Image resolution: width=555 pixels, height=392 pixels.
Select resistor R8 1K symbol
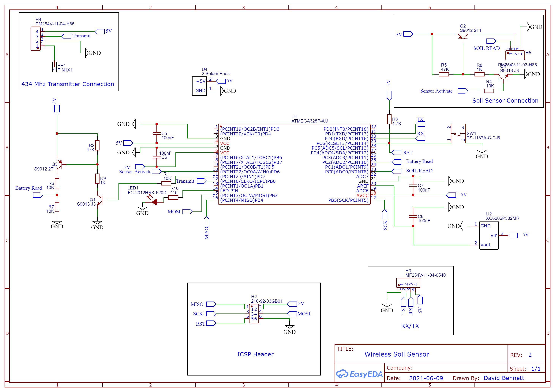(479, 74)
